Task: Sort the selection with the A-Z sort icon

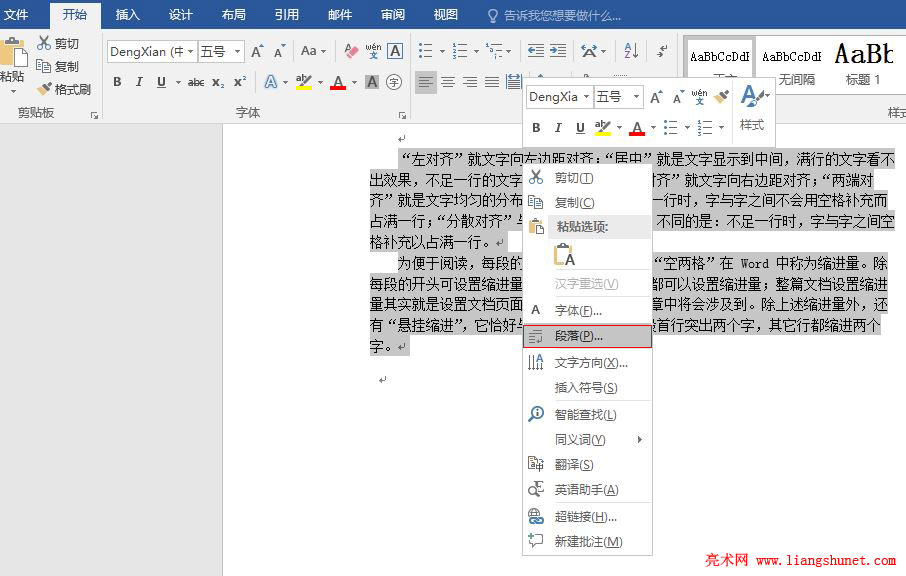Action: (x=631, y=51)
